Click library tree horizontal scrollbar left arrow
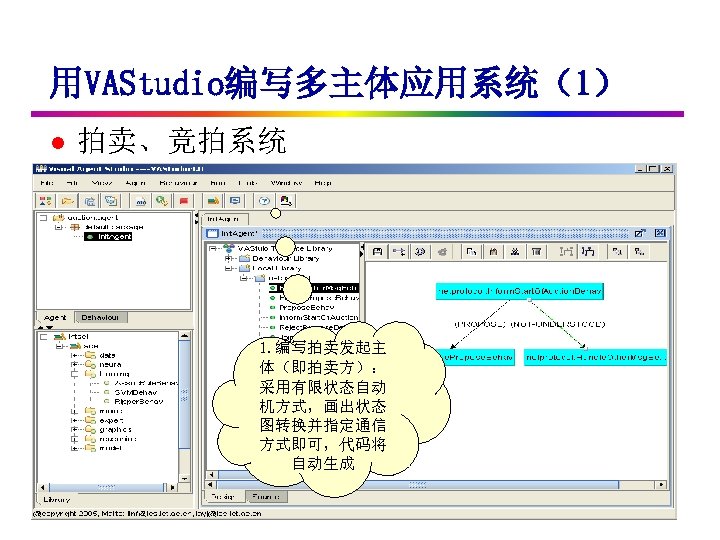720x540 pixels. [43, 487]
